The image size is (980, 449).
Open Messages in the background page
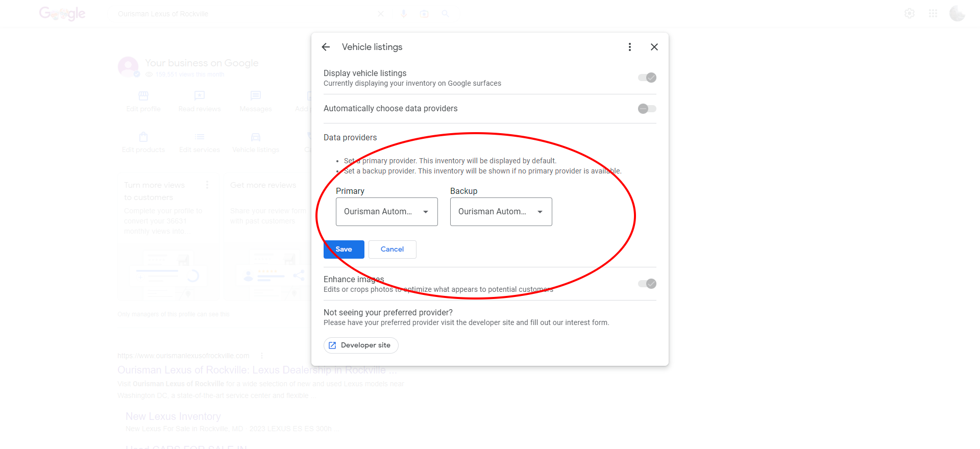pyautogui.click(x=256, y=102)
